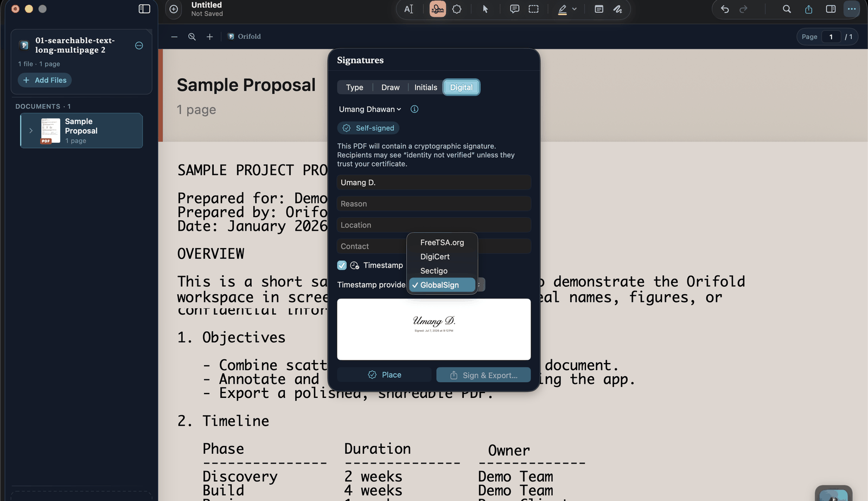Click the Location input field
This screenshot has width=868, height=501.
click(434, 225)
